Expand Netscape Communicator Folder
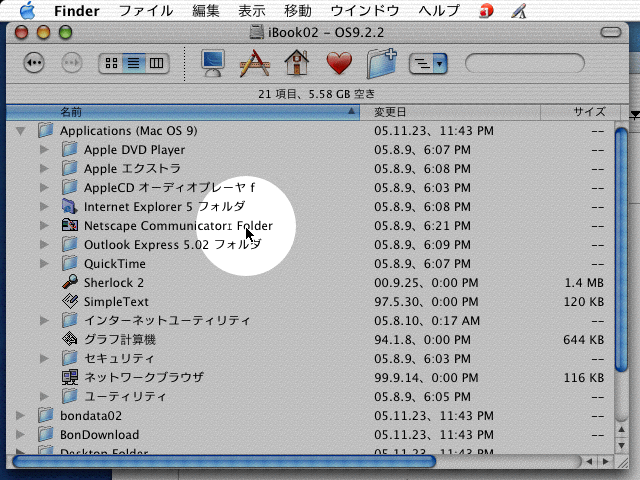 [44, 226]
